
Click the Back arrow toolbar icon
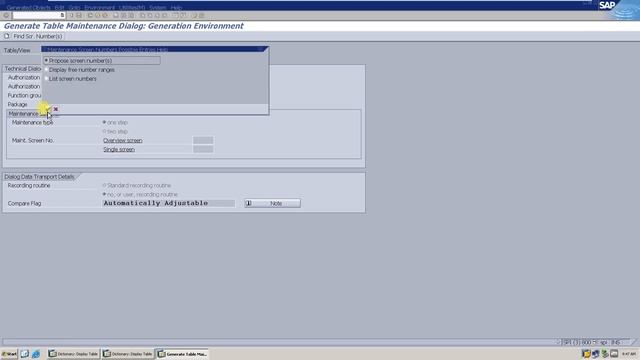click(90, 16)
